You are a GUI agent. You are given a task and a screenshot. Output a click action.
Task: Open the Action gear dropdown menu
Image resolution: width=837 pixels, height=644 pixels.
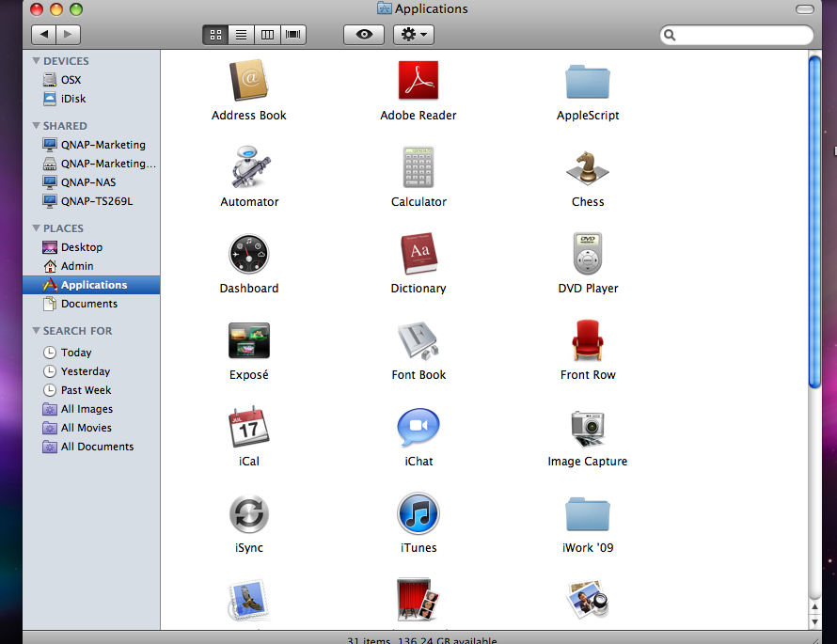(x=414, y=35)
